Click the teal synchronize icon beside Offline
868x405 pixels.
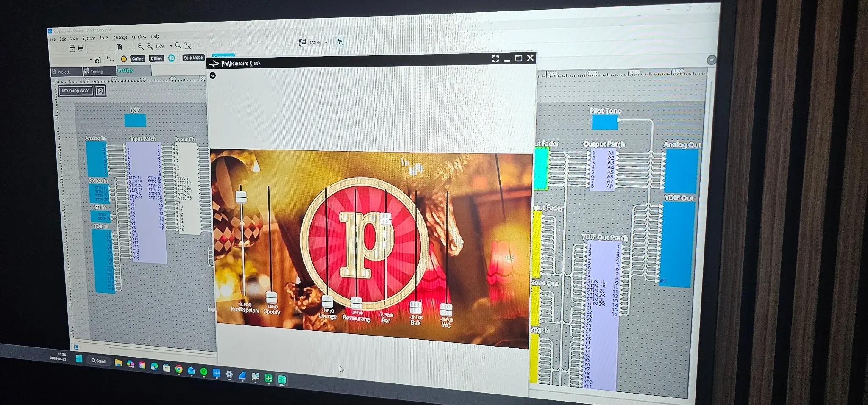pos(172,58)
